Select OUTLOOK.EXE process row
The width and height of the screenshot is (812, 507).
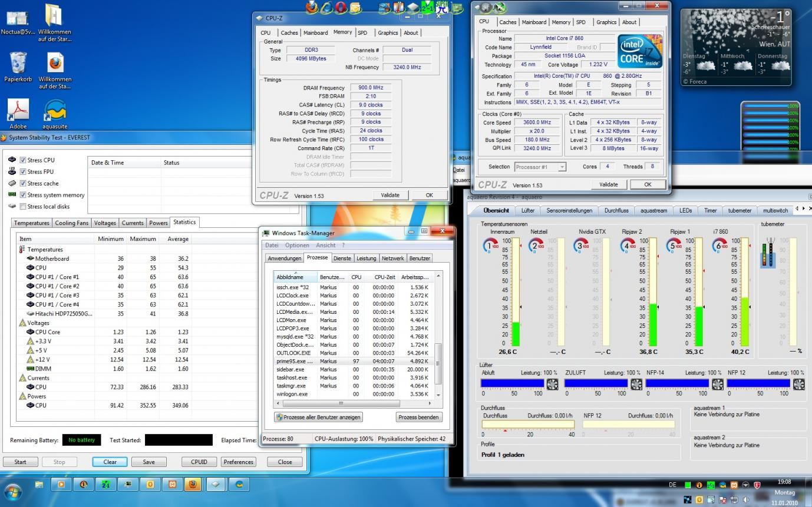[x=354, y=353]
